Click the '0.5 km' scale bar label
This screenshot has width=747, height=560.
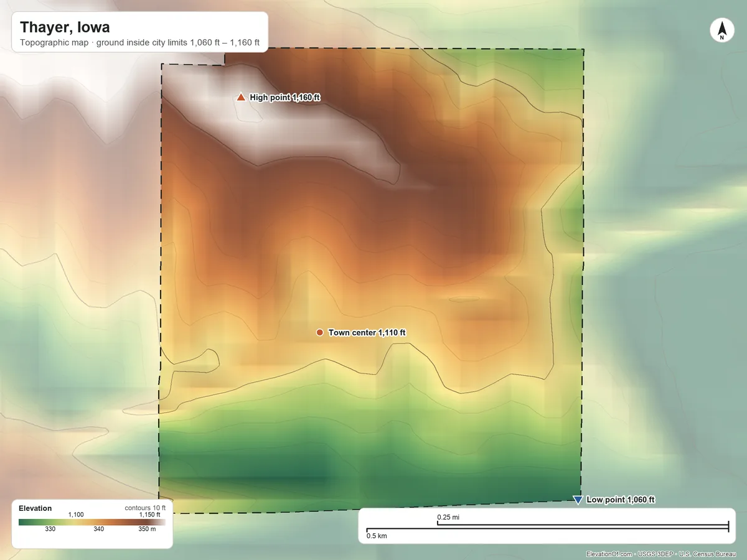377,536
